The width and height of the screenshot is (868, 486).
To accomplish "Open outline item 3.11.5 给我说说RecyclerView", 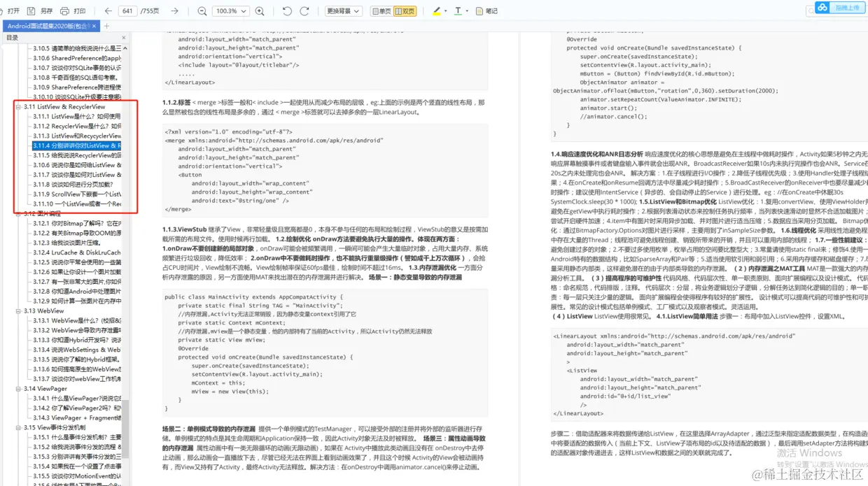I will (76, 155).
